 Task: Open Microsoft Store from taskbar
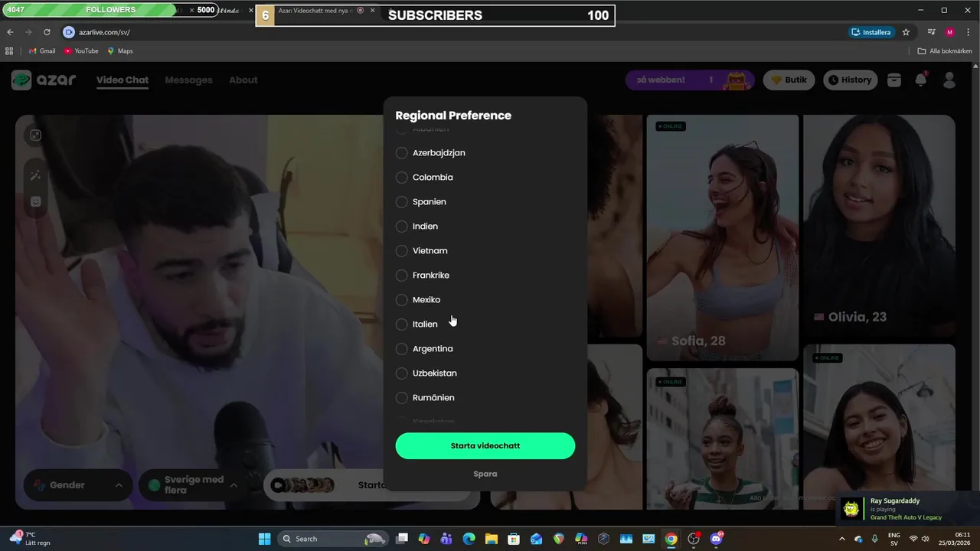click(x=514, y=539)
